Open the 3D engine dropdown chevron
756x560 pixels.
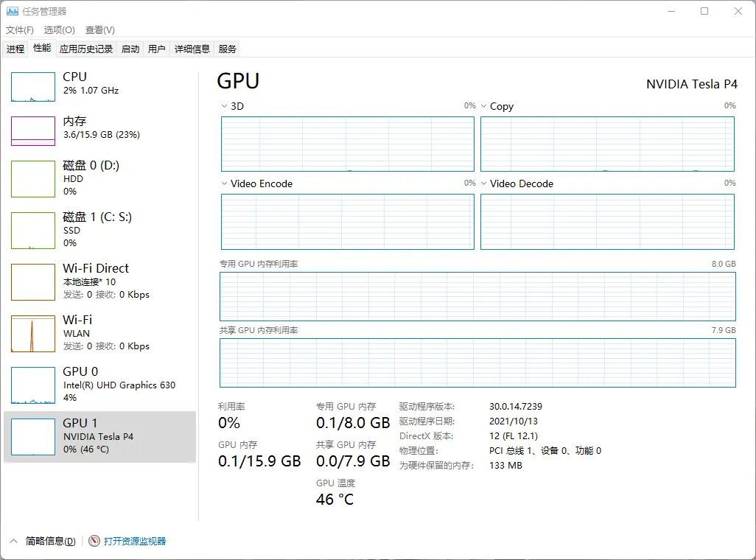[x=225, y=106]
